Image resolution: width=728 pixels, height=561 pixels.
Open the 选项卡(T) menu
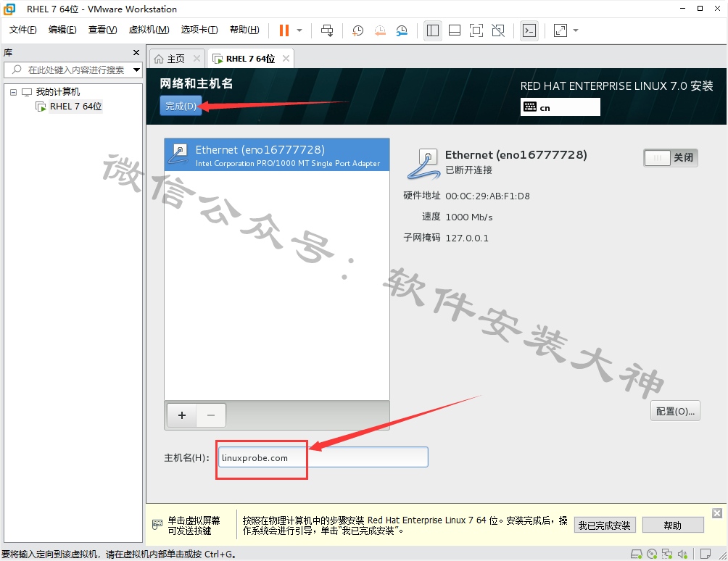[199, 30]
